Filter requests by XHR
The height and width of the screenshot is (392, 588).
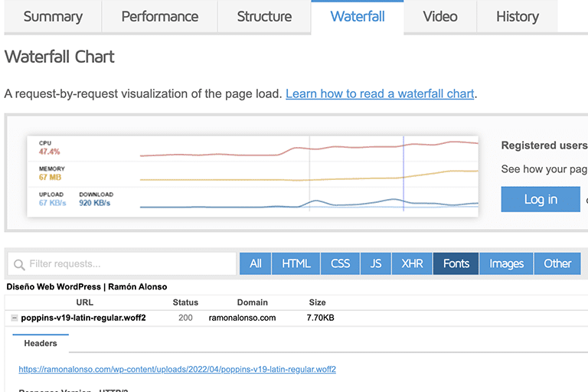[412, 263]
